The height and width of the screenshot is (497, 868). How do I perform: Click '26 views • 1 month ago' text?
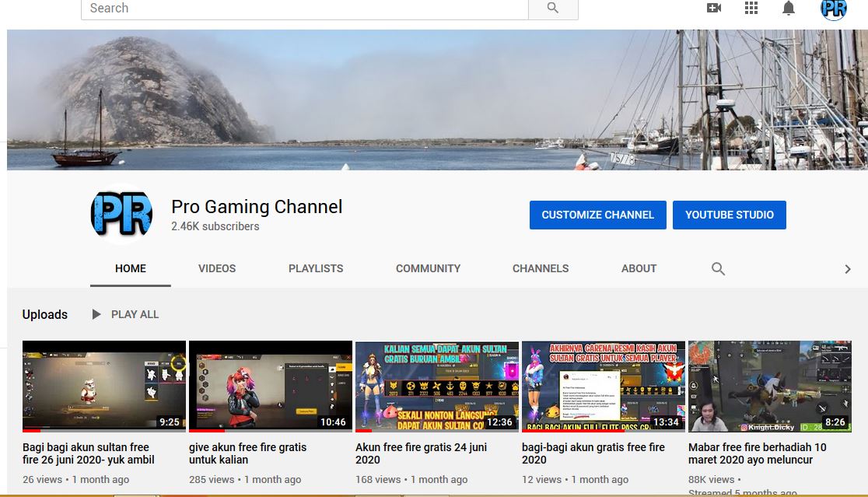[x=76, y=479]
